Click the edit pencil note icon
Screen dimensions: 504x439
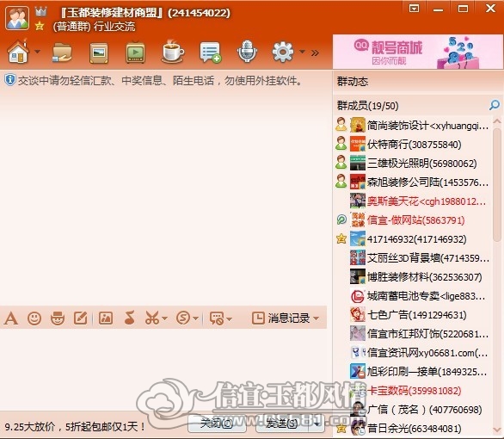tap(80, 318)
